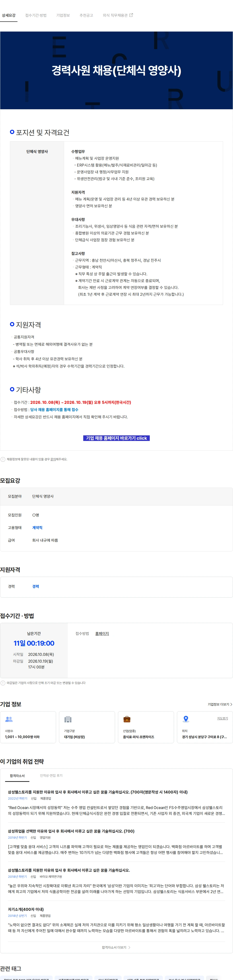Click the building icon in 기업구분 card
233x980 pixels.
click(68, 719)
